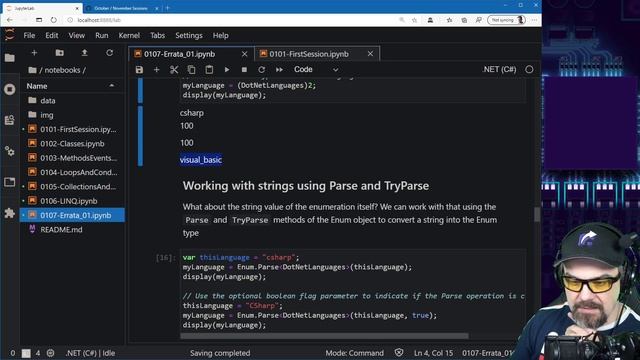Open 0105-CollectionsAnd notebook file
The width and height of the screenshot is (640, 360).
pyautogui.click(x=72, y=187)
